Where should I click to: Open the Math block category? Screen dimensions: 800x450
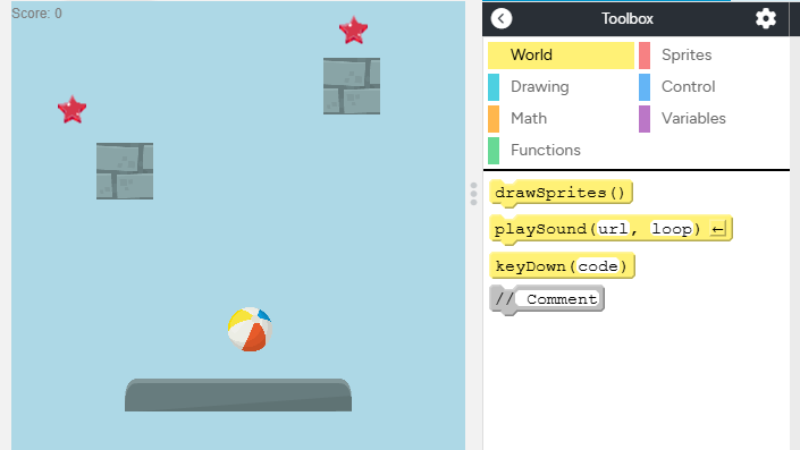tap(528, 118)
